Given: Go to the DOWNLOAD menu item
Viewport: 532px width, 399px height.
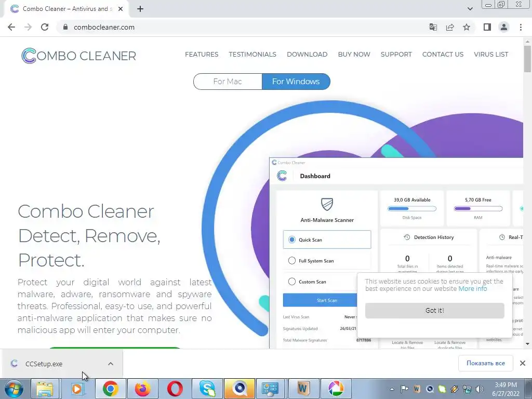Looking at the screenshot, I should [x=307, y=54].
